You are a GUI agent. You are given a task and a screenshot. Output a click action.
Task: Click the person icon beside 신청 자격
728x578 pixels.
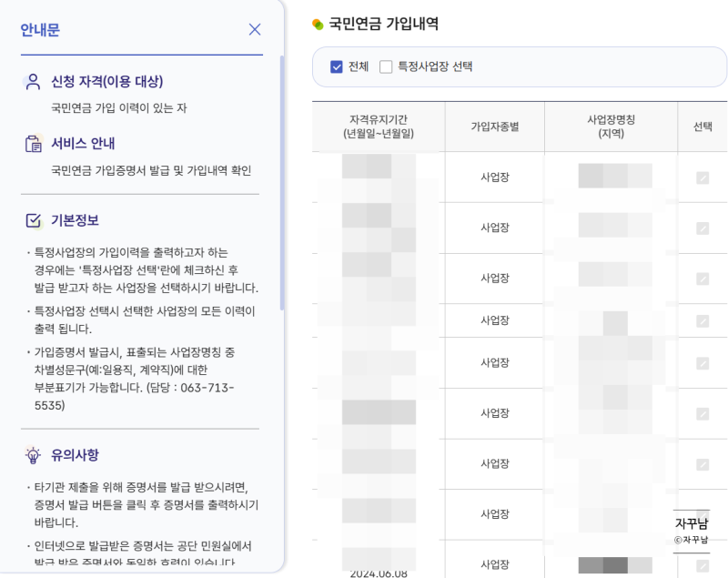pyautogui.click(x=33, y=82)
